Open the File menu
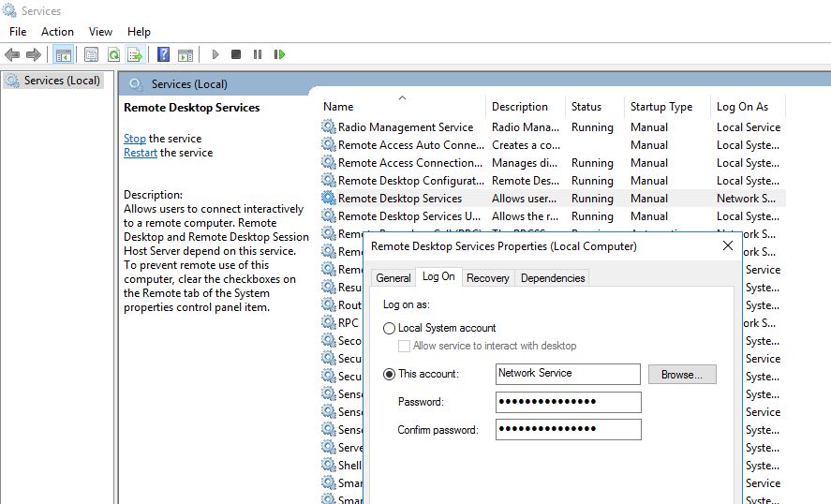 18,32
